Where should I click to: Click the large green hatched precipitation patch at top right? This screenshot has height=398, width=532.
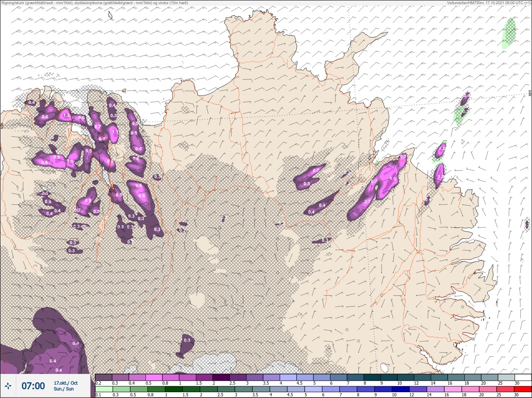click(x=509, y=33)
